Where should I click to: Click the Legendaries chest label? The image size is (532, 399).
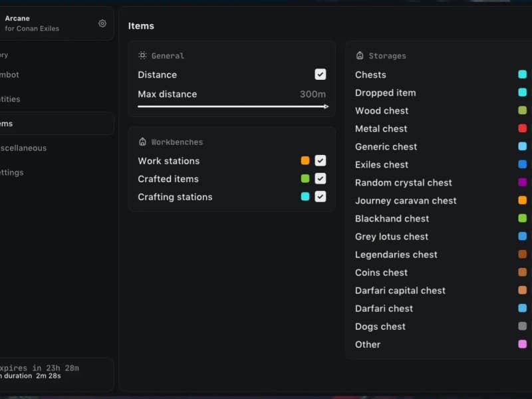[x=396, y=255]
